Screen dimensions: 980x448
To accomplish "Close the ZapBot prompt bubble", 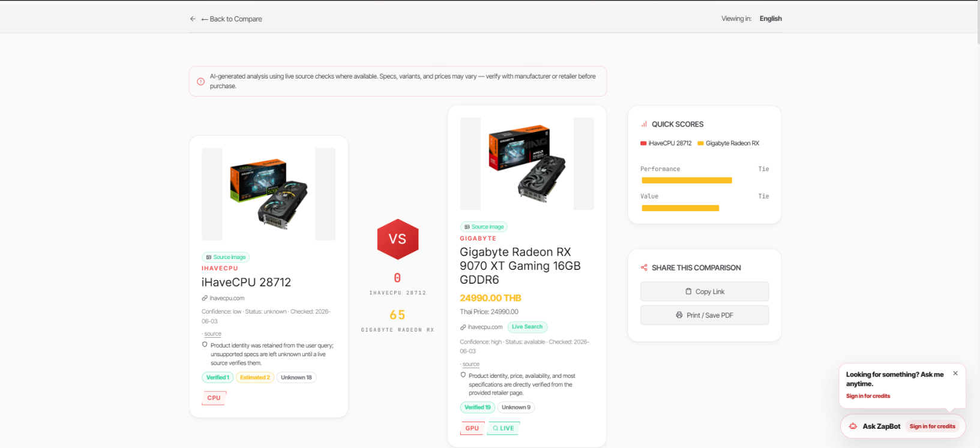I will [955, 373].
